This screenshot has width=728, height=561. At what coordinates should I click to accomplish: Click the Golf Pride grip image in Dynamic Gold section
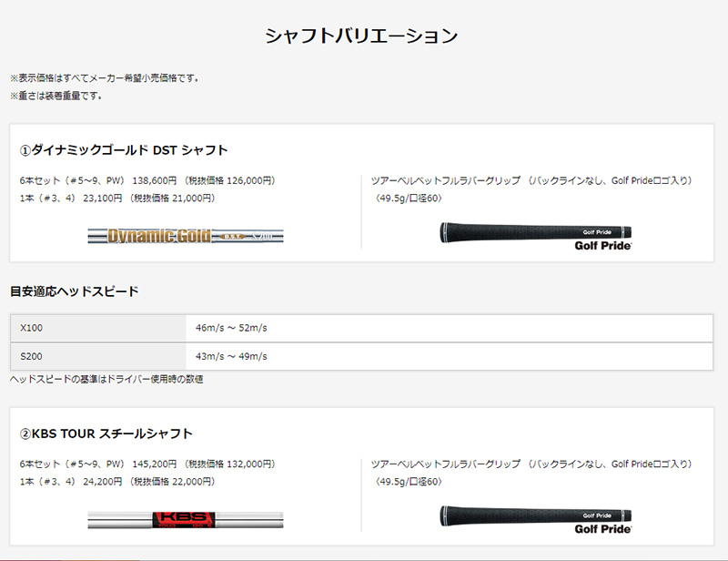pos(536,237)
